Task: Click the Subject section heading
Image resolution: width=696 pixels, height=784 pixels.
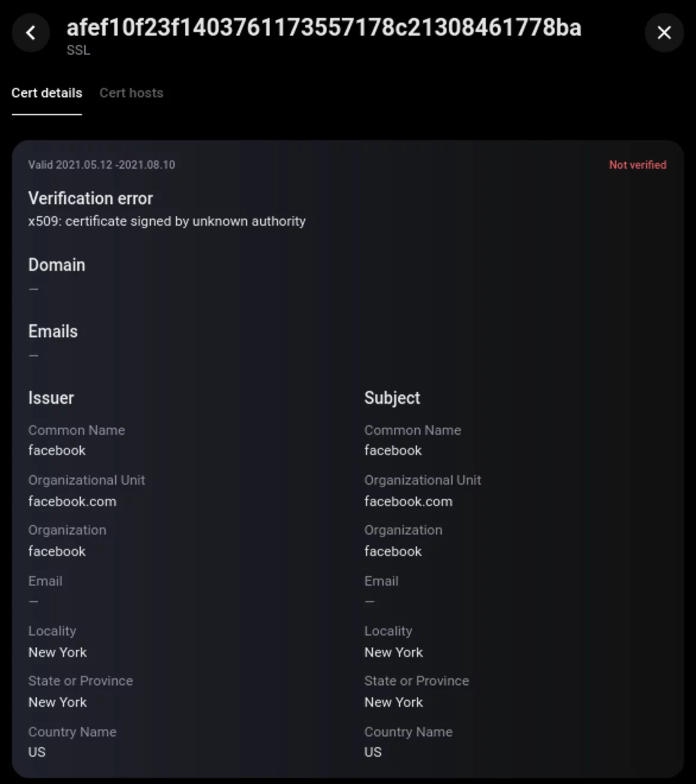Action: tap(391, 398)
